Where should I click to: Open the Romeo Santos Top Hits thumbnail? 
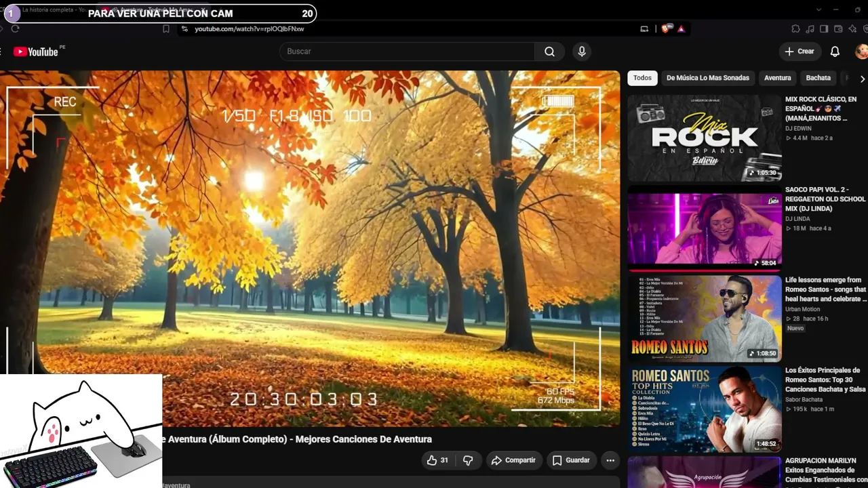(705, 409)
